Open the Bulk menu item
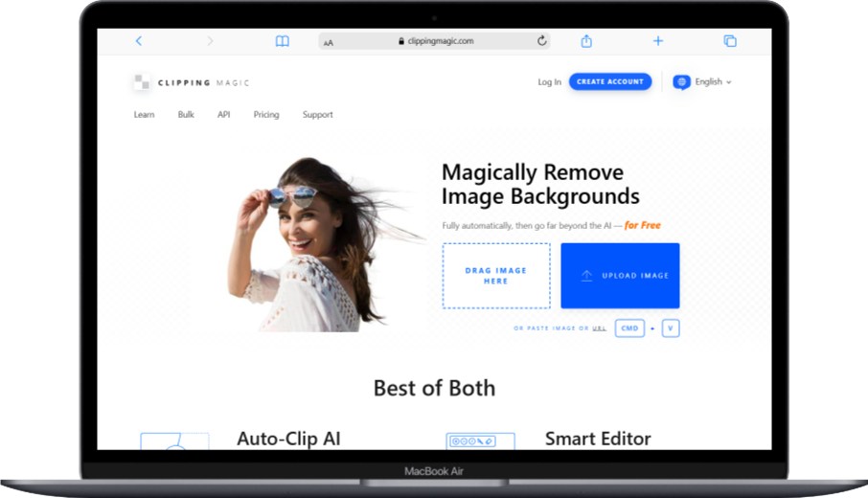 pos(186,115)
